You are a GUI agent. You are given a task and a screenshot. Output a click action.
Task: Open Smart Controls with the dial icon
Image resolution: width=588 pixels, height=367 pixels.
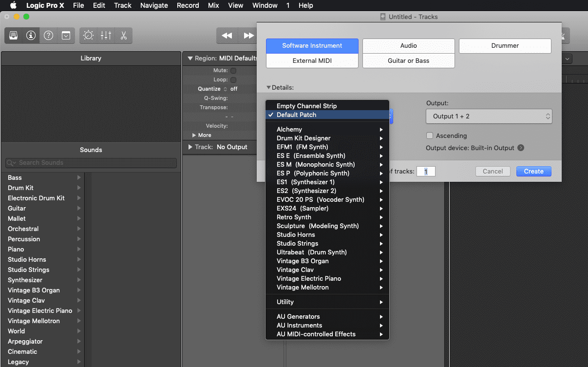pos(88,36)
